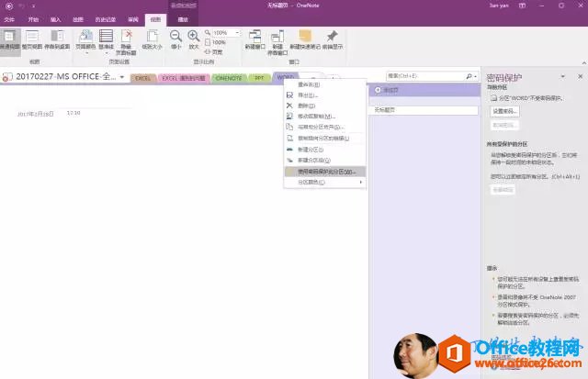This screenshot has height=379, width=588.
Task: Click the page time 17:10 text
Action: (x=73, y=113)
